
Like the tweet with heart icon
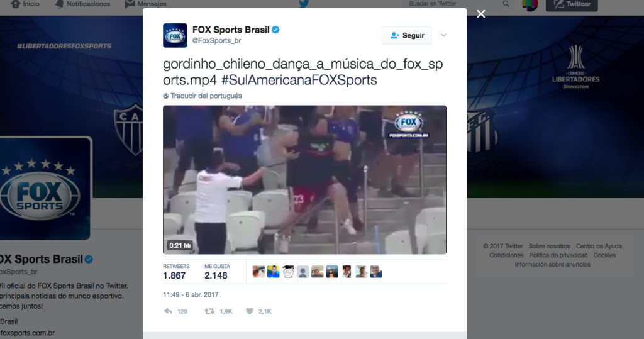coord(249,311)
